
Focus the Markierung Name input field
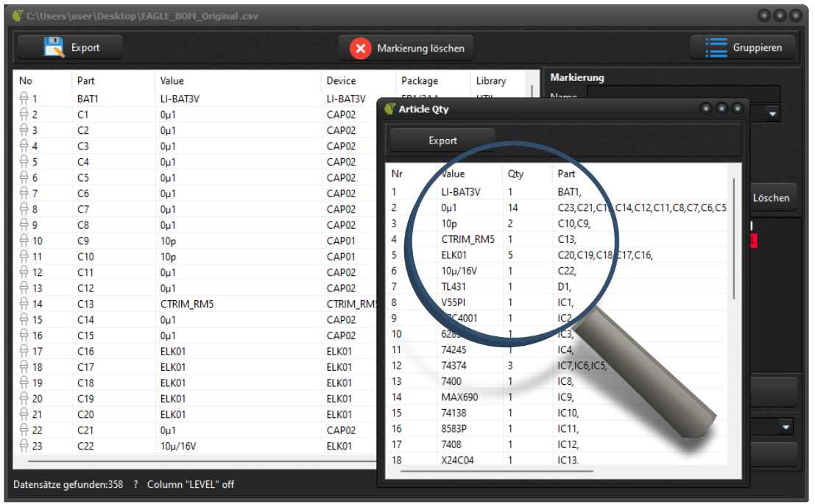point(682,95)
